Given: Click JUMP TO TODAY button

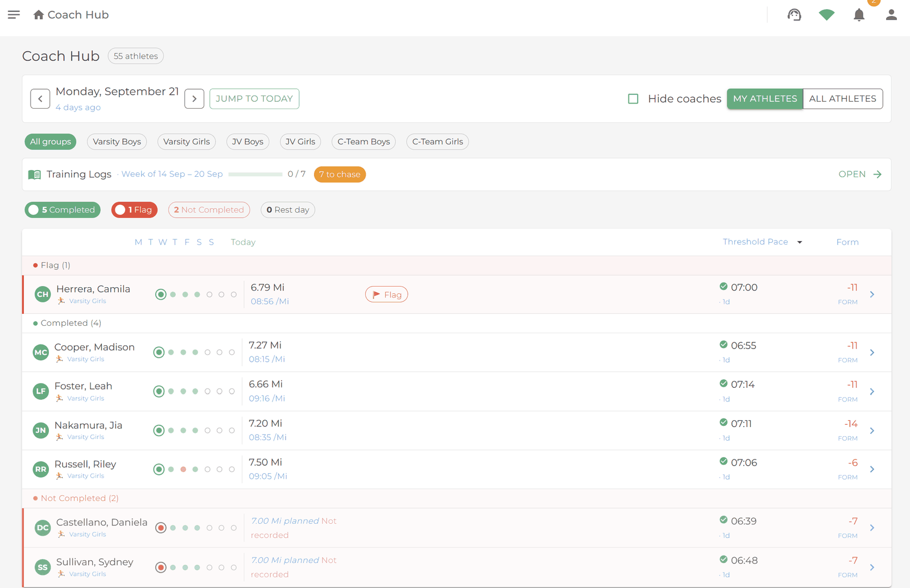Looking at the screenshot, I should (254, 99).
